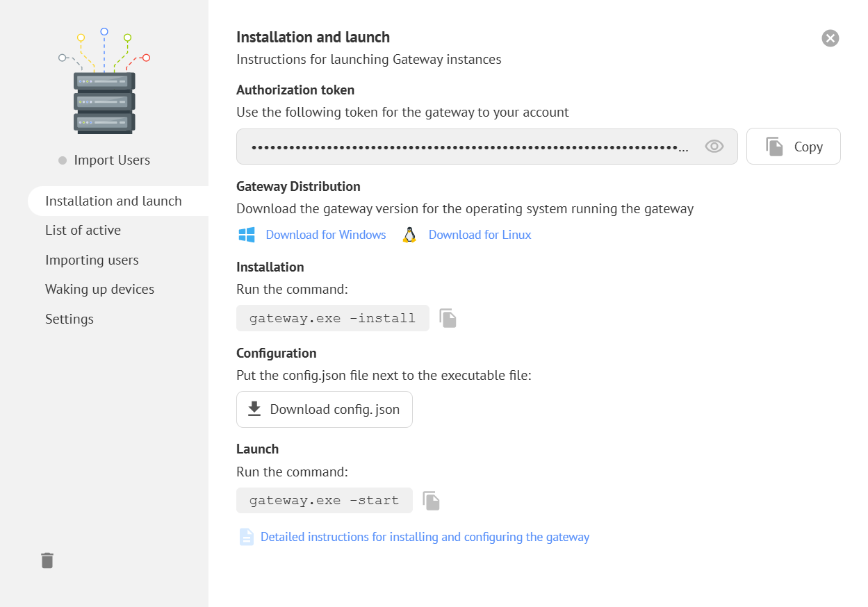Click the document icon beside detailed instructions

click(x=247, y=537)
